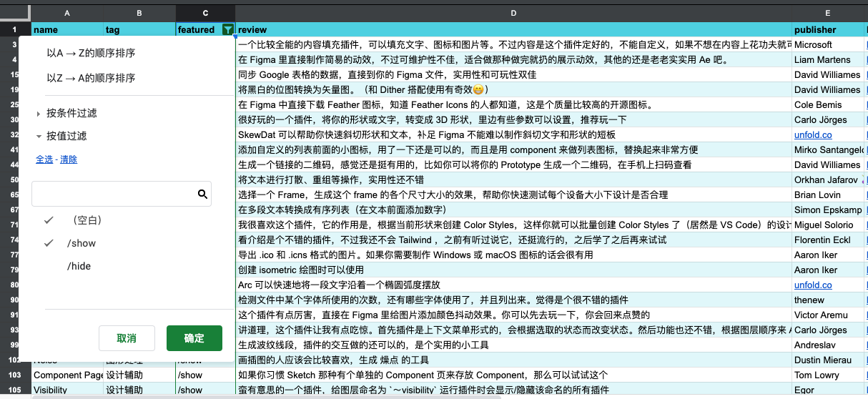Select row 105 header
This screenshot has height=399, width=868.
(14, 390)
